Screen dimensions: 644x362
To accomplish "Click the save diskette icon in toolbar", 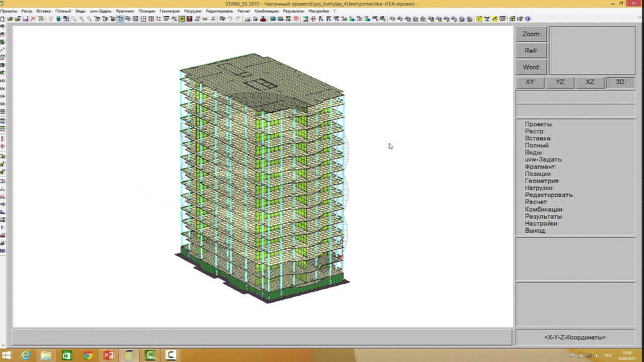I will (x=25, y=19).
